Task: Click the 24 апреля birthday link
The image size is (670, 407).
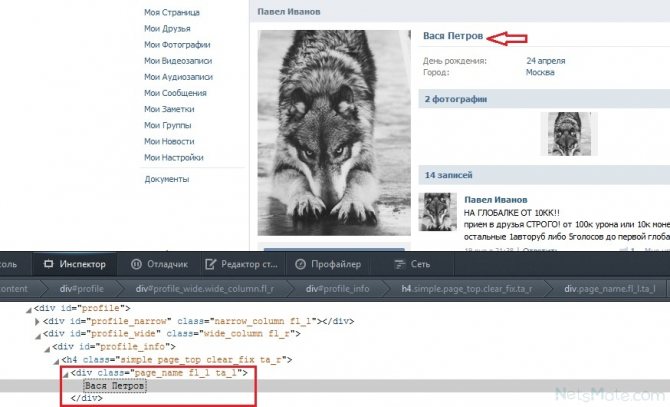Action: [x=546, y=61]
